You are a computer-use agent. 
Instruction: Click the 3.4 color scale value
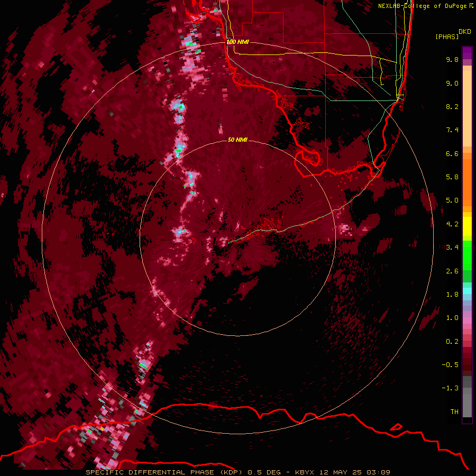pyautogui.click(x=452, y=248)
